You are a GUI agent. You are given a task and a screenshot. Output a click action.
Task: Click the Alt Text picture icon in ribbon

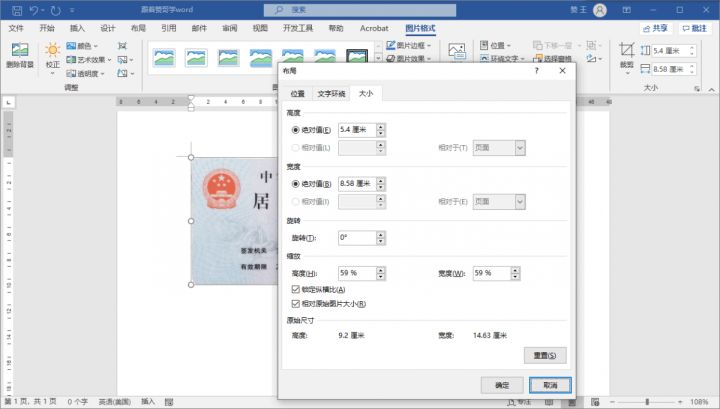tap(457, 51)
